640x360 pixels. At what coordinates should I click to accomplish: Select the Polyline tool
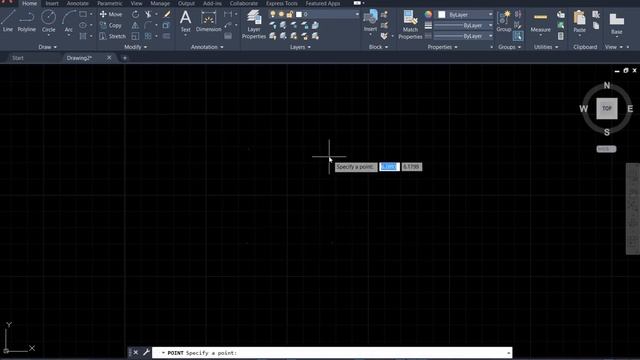(x=27, y=21)
